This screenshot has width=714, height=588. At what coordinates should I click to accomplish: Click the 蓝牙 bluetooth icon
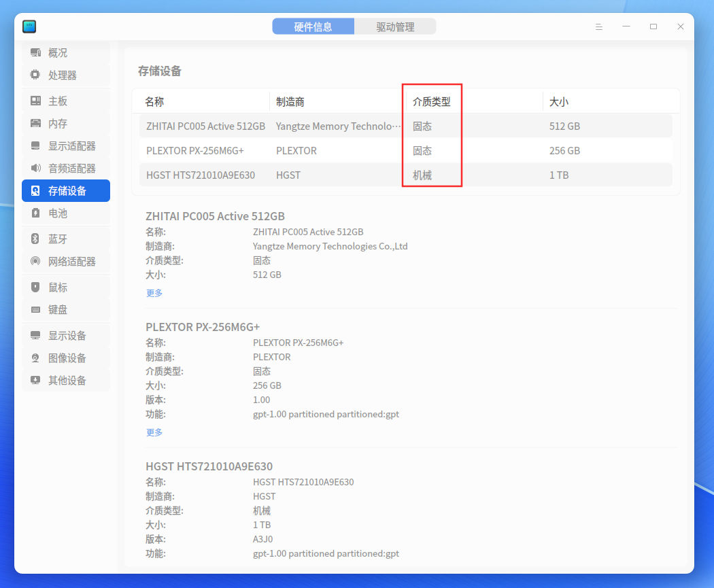click(35, 239)
